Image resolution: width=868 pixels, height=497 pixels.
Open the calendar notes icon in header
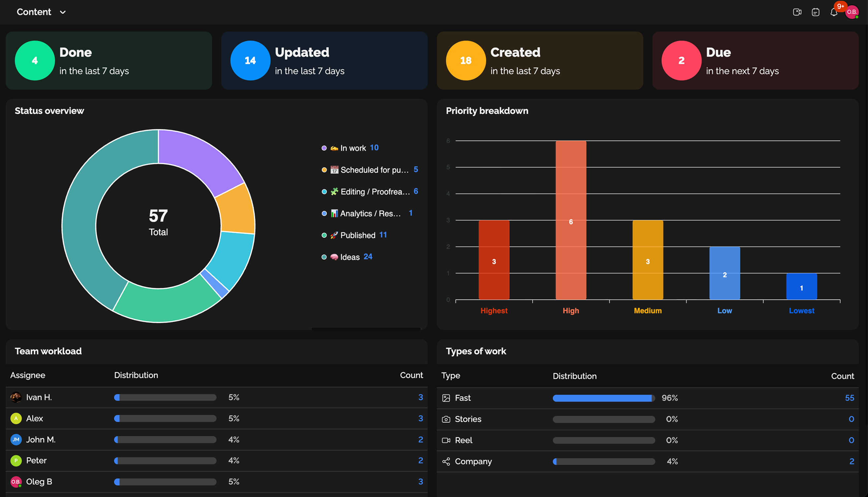pyautogui.click(x=816, y=12)
